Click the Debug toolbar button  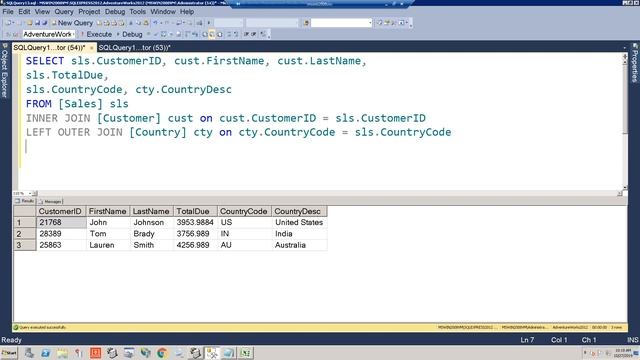click(130, 34)
